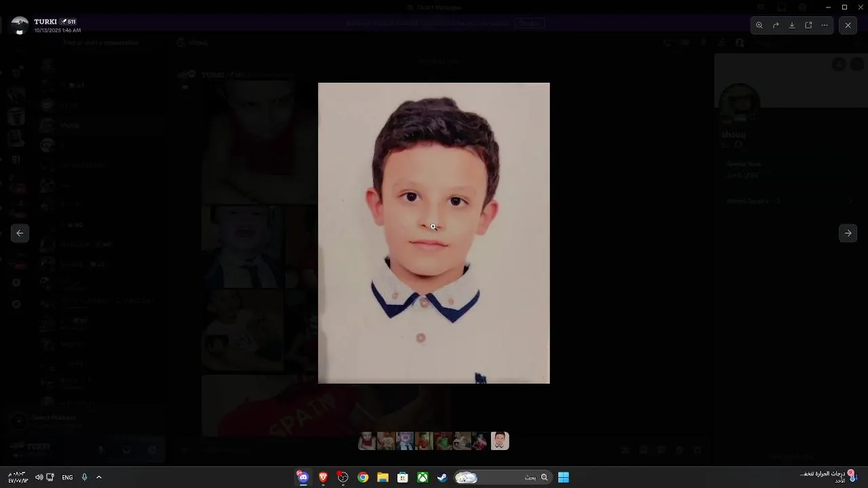Expand hidden tray icons chevron
868x488 pixels.
(x=98, y=477)
